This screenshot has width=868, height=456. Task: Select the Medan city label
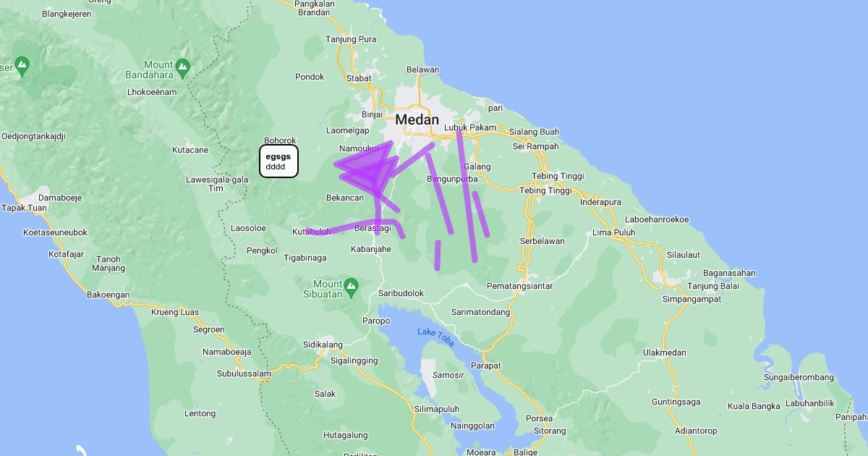point(417,119)
